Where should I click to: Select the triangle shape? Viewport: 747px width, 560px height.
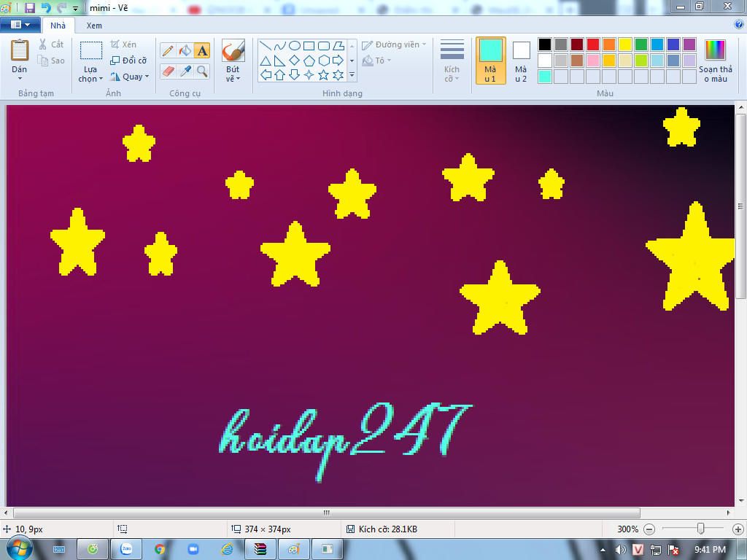click(266, 61)
